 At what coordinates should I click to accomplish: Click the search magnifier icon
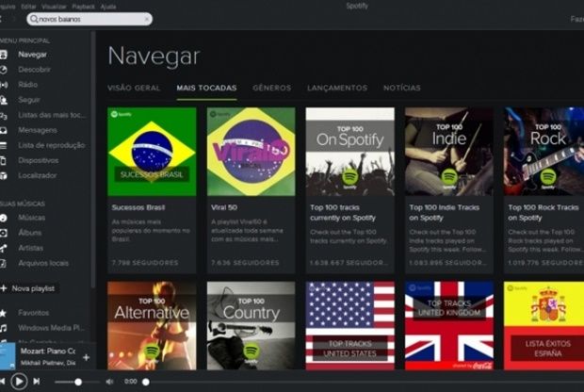(34, 19)
